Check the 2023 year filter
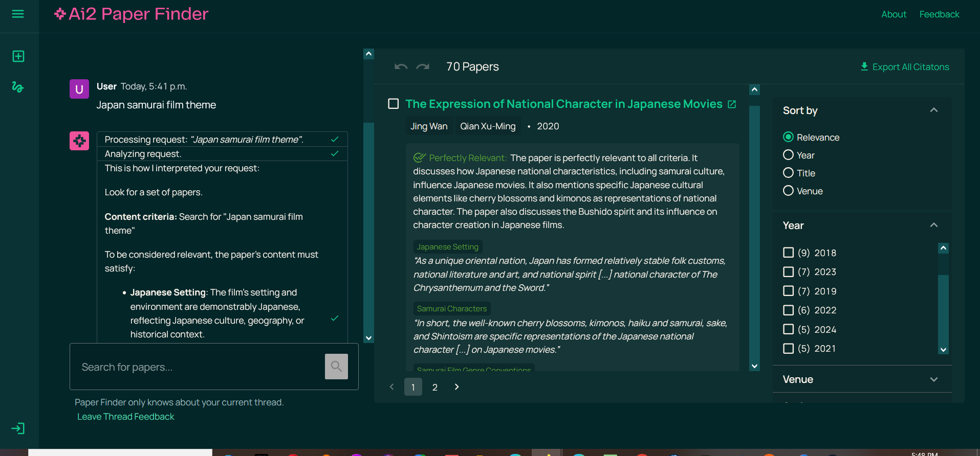 (x=789, y=271)
